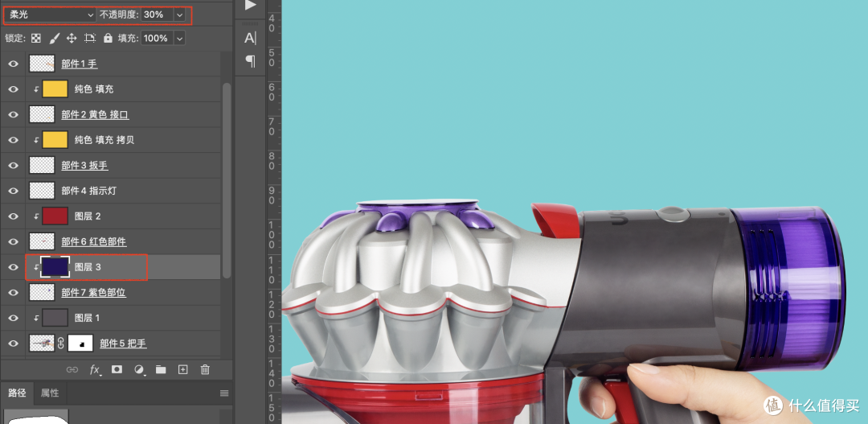Click the layers panel vertical scrollbar
868x424 pixels.
[226, 180]
